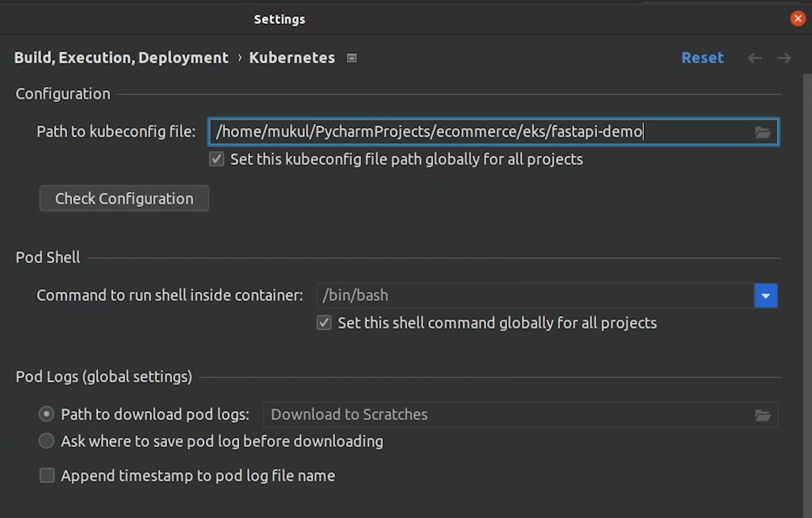The height and width of the screenshot is (518, 812).
Task: Toggle shell command globally for all projects
Action: tap(324, 323)
